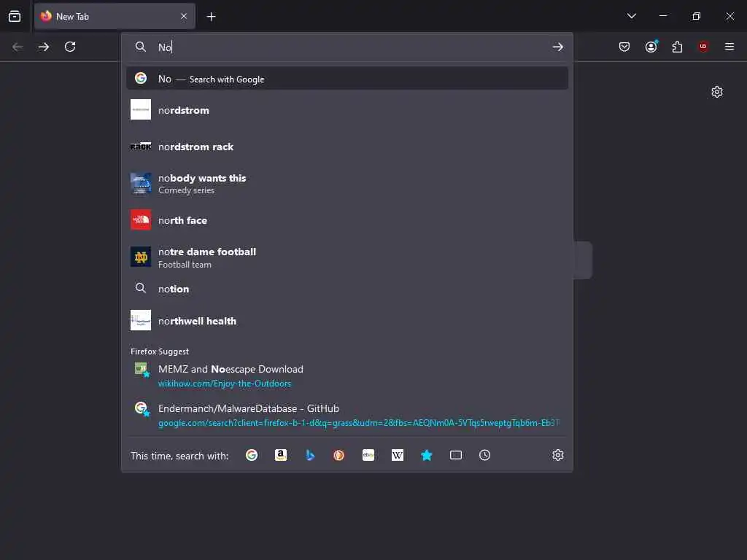Search open tabs with the tab icon

coord(455,455)
